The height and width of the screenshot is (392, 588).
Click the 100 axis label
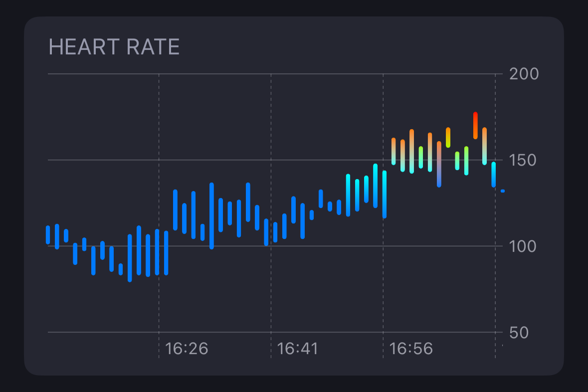pyautogui.click(x=523, y=245)
